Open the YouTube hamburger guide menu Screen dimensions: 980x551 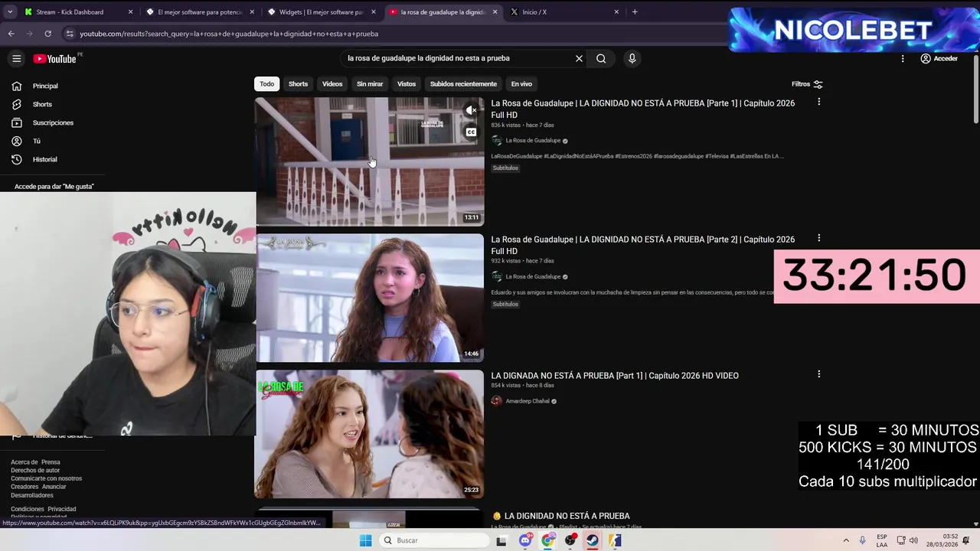[x=16, y=59]
